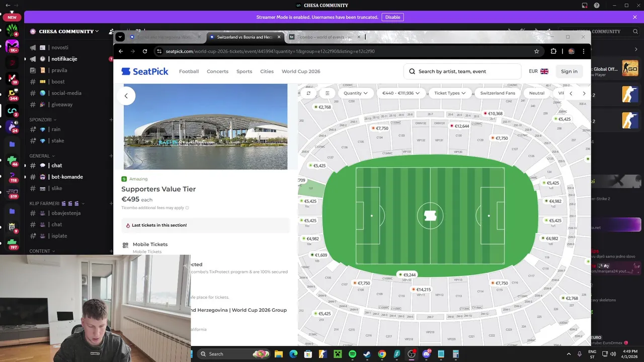The image size is (644, 362).
Task: Toggle the Neutral filter chip
Action: coord(537,93)
